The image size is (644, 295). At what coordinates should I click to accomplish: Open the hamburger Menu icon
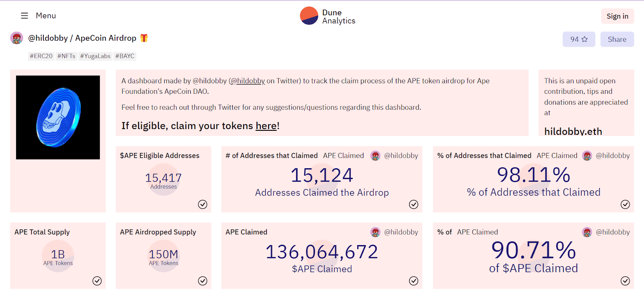point(25,16)
